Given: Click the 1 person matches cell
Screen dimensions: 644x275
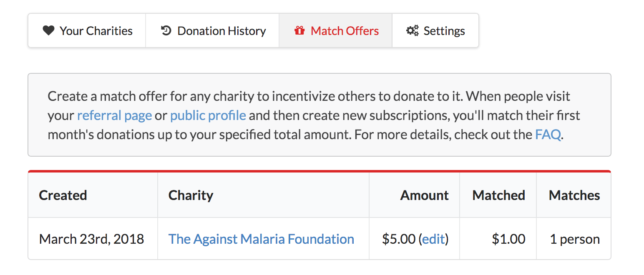Looking at the screenshot, I should pyautogui.click(x=575, y=239).
